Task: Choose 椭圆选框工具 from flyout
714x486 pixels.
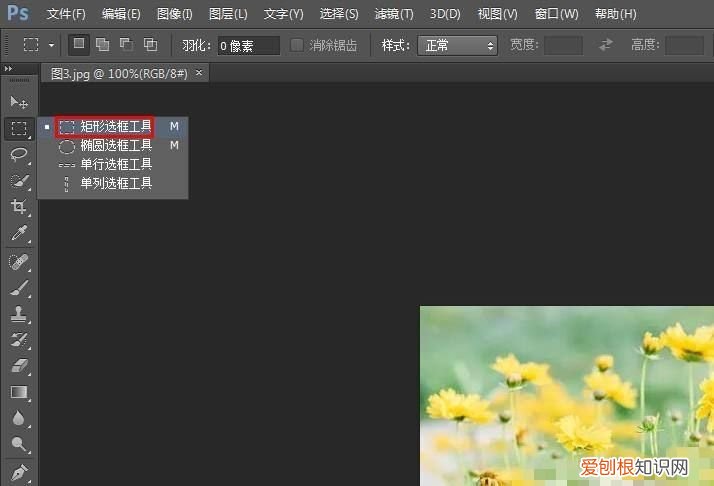Action: [x=113, y=146]
